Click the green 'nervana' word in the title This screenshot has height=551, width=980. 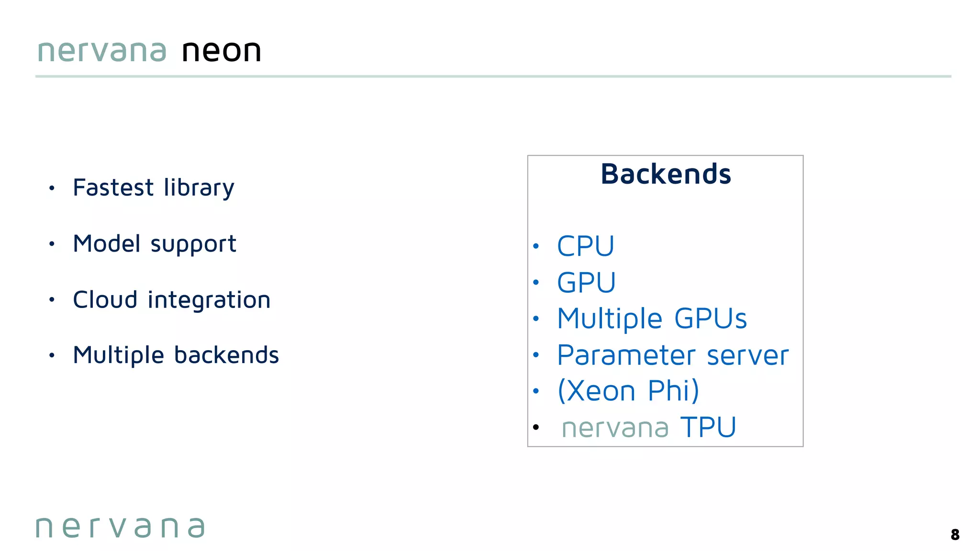[102, 51]
